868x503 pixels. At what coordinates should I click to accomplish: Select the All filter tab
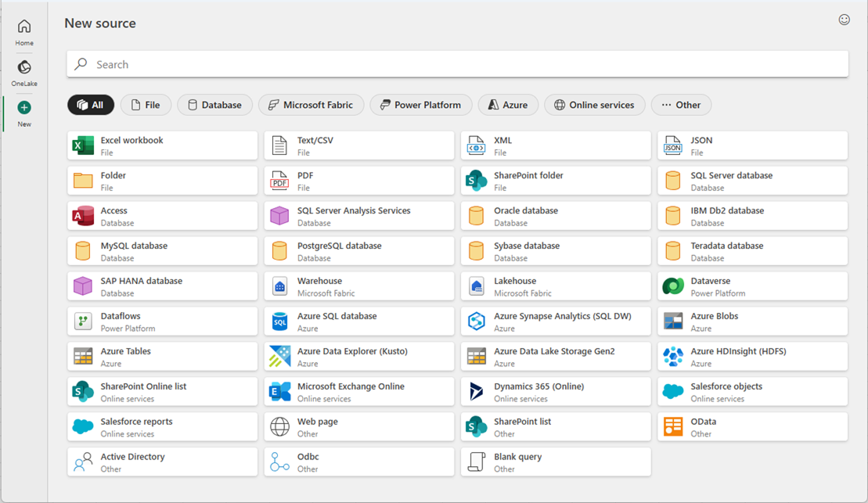click(x=91, y=105)
